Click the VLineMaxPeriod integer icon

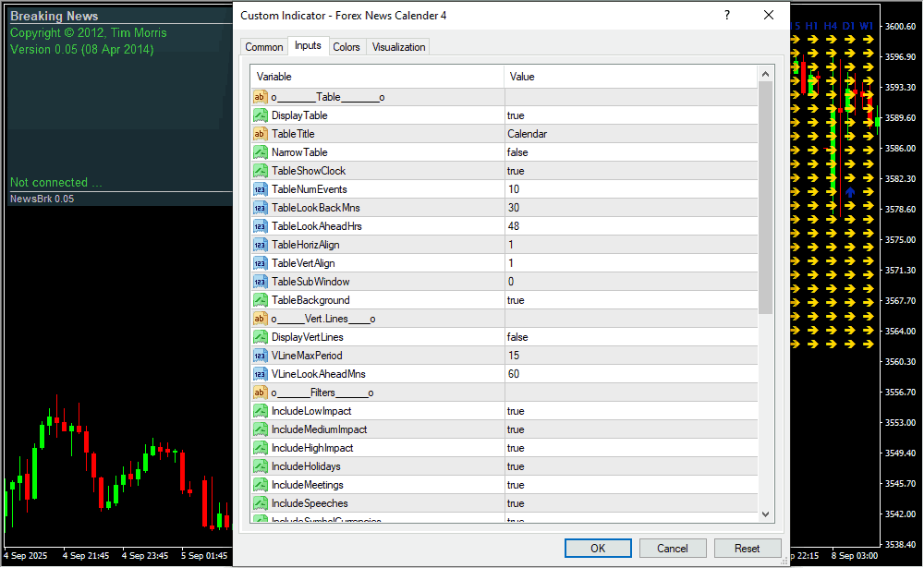(260, 356)
